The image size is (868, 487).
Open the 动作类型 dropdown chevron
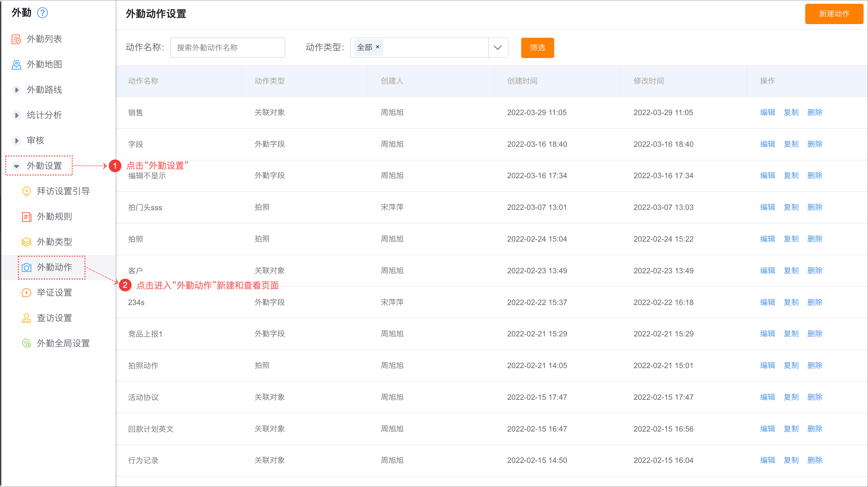pyautogui.click(x=498, y=48)
